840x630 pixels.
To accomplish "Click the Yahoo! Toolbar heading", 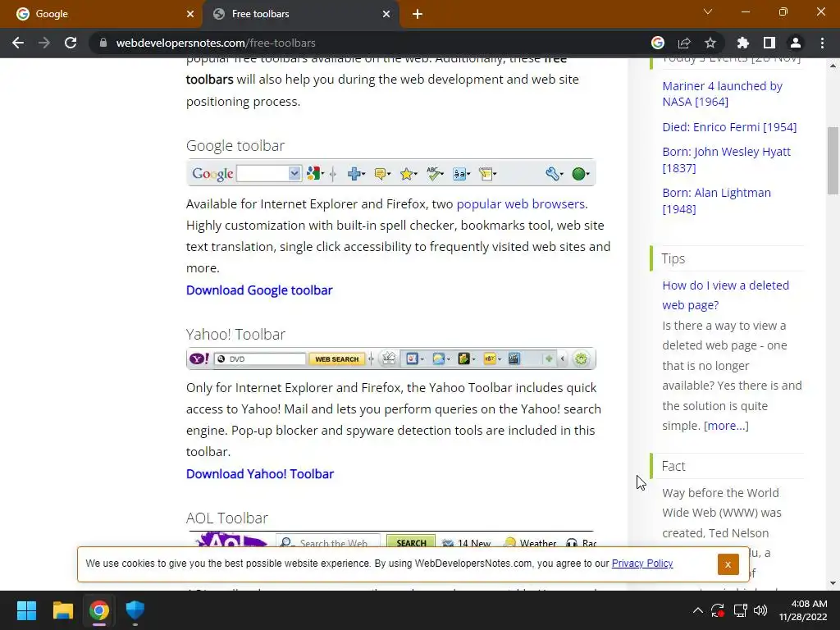I will (x=235, y=335).
